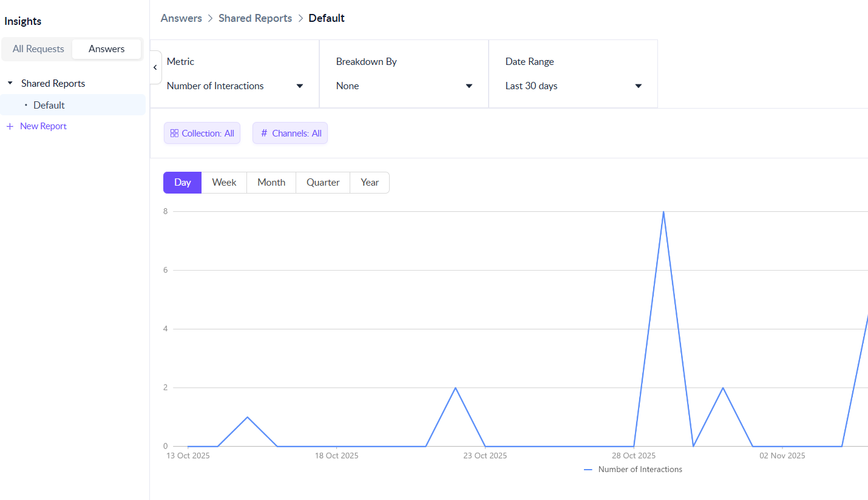868x500 pixels.
Task: Switch to the All Requests tab
Action: [38, 49]
